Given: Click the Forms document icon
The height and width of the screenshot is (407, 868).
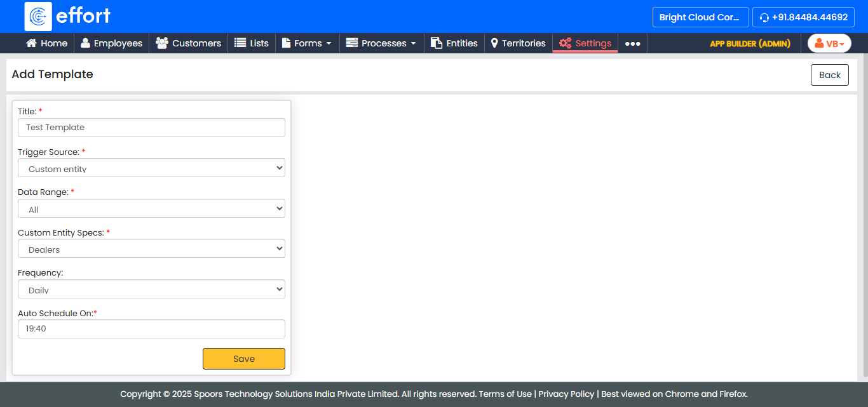Looking at the screenshot, I should pos(286,43).
